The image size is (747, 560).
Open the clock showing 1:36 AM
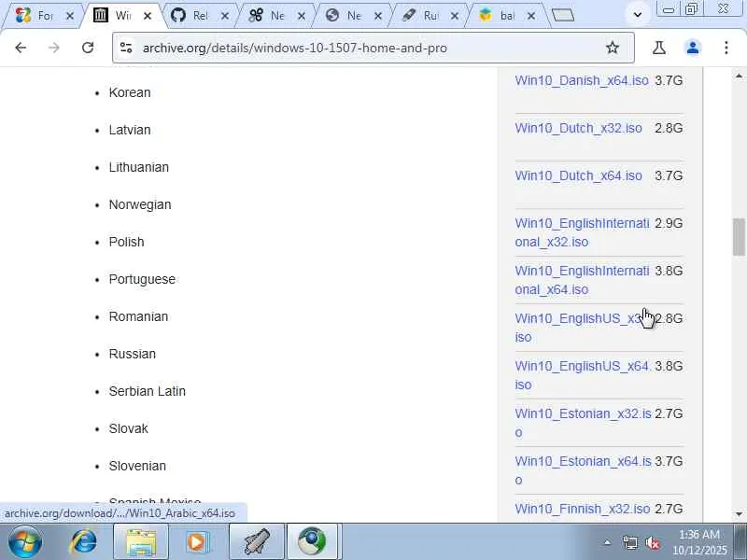699,542
